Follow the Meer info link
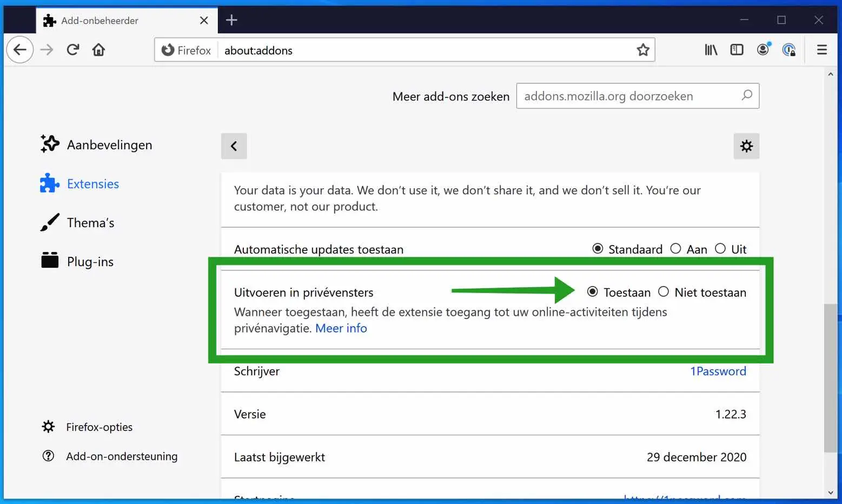 pos(341,328)
